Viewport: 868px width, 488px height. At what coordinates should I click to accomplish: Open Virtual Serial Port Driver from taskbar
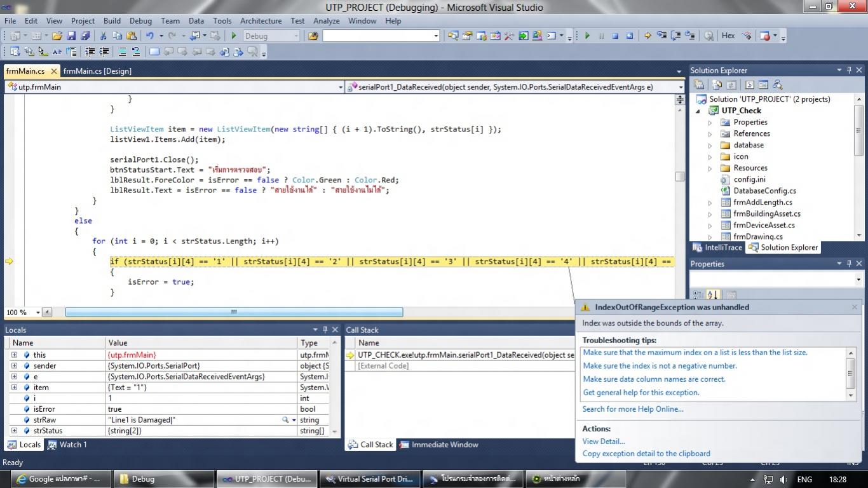[369, 479]
